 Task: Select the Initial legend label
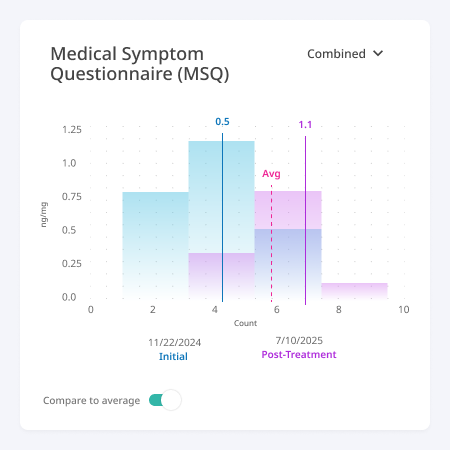[x=173, y=356]
